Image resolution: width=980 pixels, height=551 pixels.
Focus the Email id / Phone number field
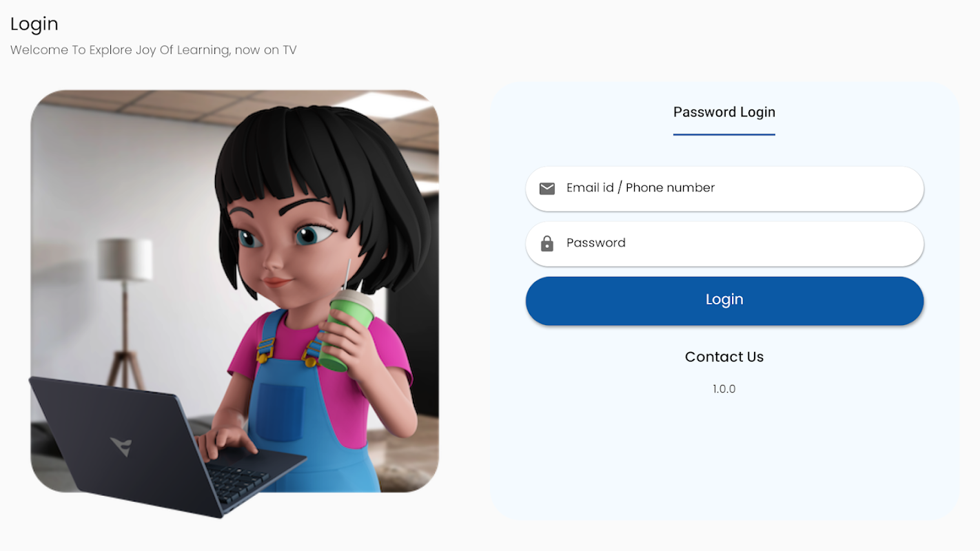[724, 189]
